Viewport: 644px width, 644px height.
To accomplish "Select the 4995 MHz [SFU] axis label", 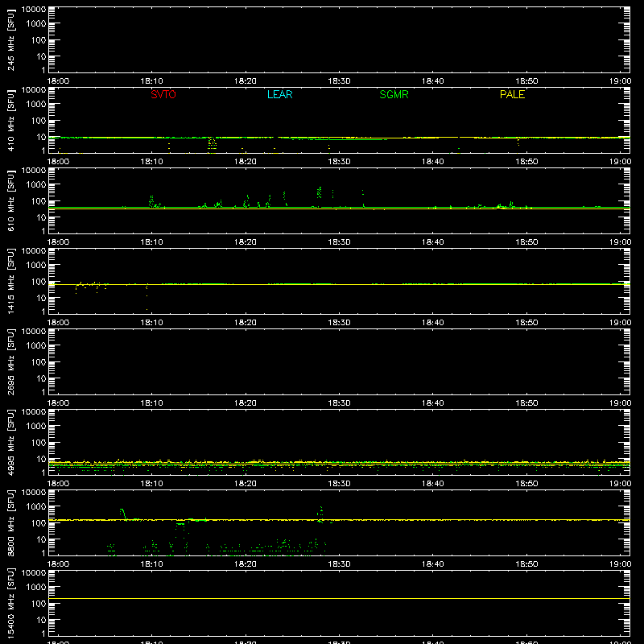I will (11, 442).
